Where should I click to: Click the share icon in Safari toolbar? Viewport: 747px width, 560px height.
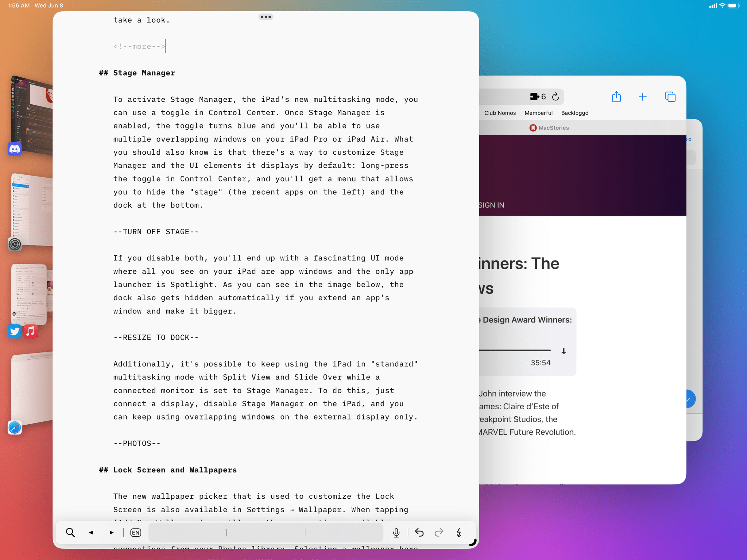(x=616, y=97)
